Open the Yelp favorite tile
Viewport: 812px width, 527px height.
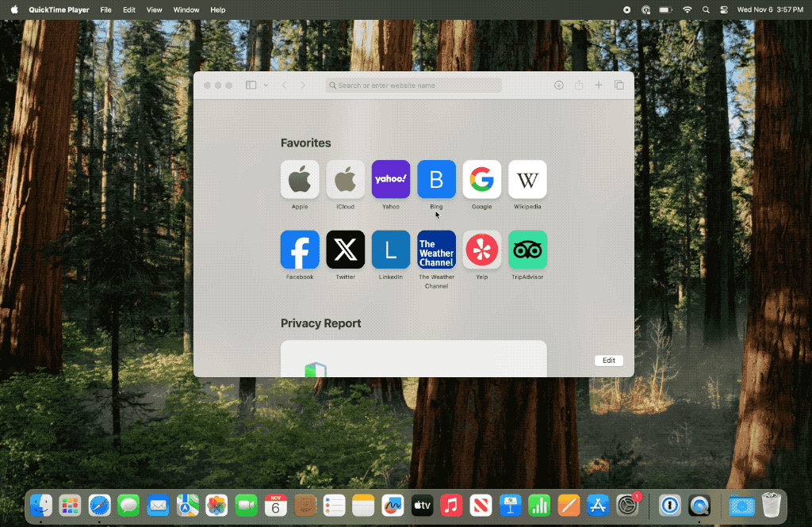[x=481, y=250]
